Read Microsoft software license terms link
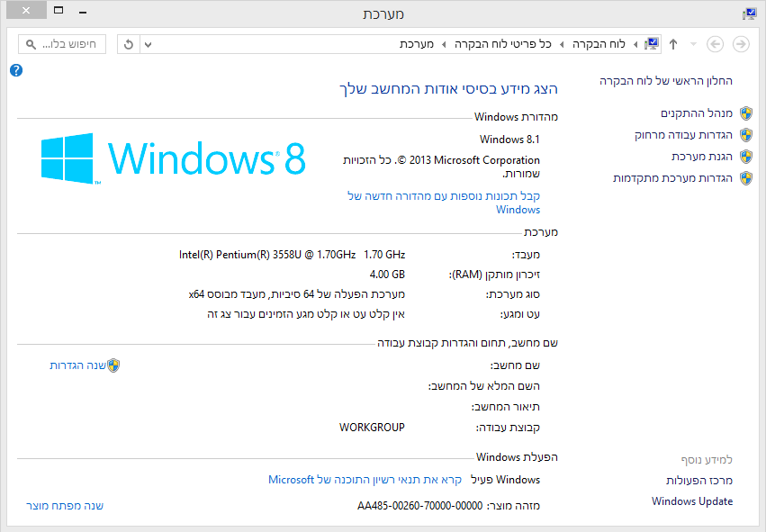This screenshot has width=766, height=532. pyautogui.click(x=365, y=480)
